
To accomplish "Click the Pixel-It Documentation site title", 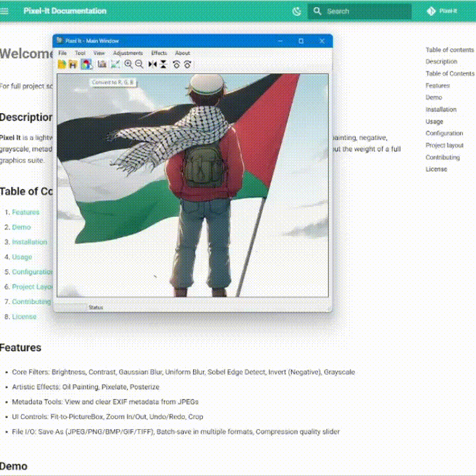I will [x=65, y=11].
